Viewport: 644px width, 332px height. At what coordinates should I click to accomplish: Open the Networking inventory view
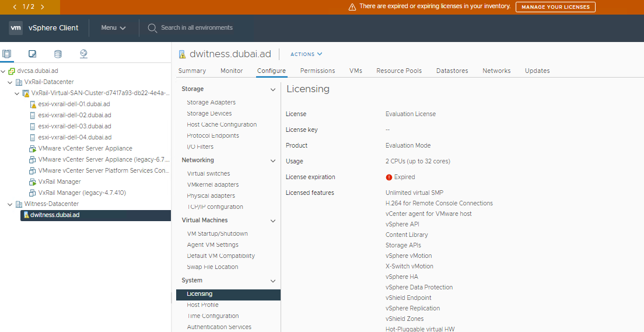point(83,54)
